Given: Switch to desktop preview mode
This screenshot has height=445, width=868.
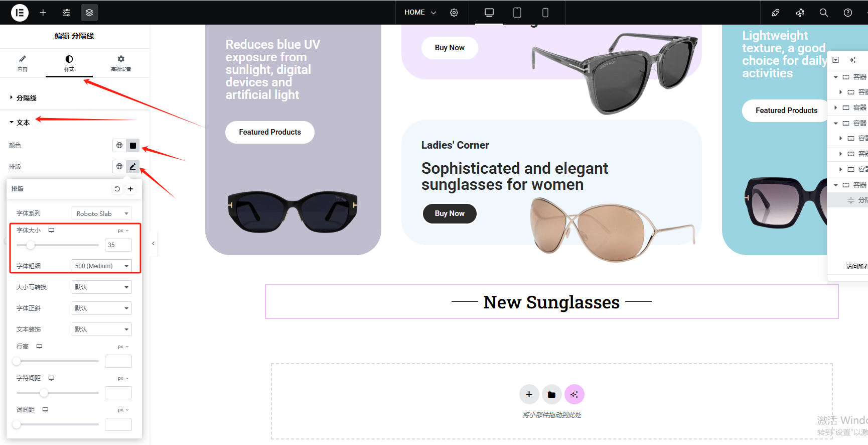Looking at the screenshot, I should (x=489, y=13).
